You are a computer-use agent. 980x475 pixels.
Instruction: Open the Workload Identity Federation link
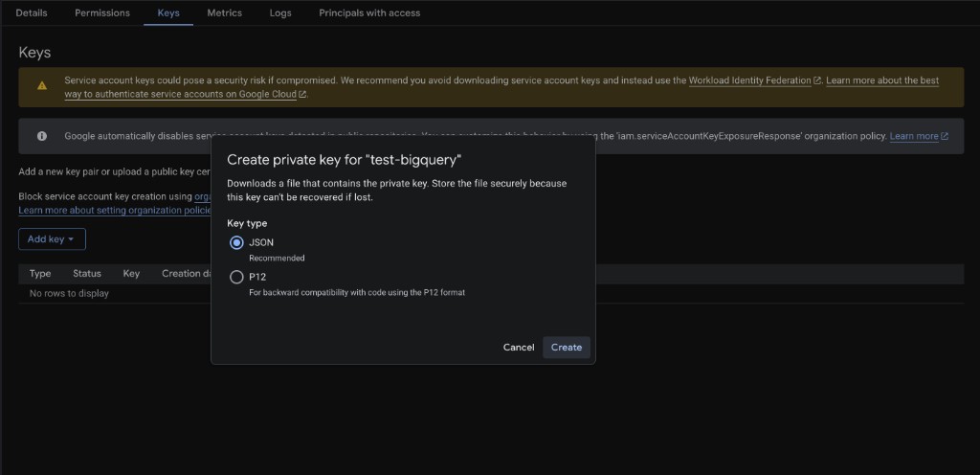click(x=749, y=80)
